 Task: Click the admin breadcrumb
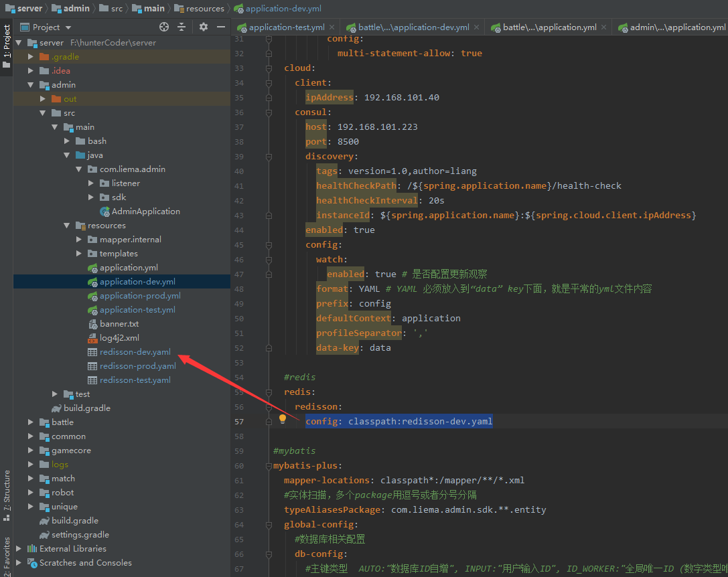(x=70, y=8)
